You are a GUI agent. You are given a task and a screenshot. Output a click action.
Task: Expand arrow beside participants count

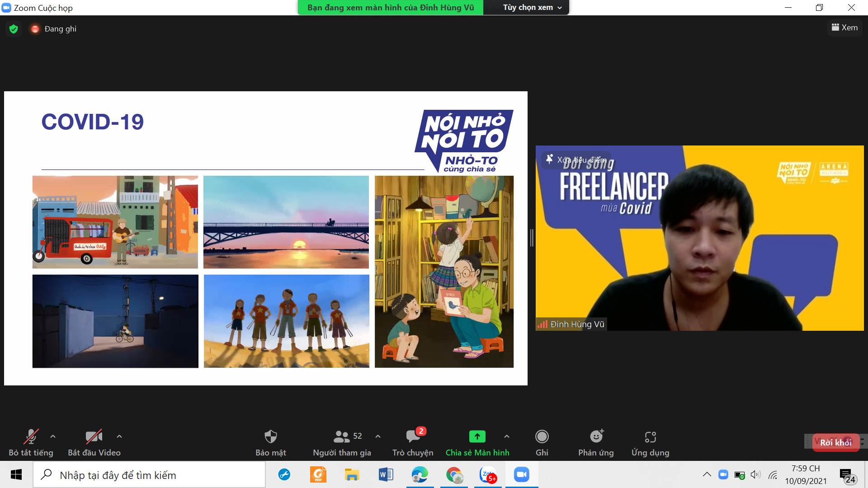(x=378, y=436)
